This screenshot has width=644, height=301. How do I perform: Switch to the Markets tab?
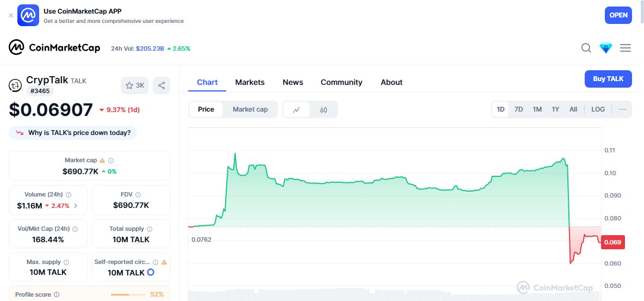250,82
